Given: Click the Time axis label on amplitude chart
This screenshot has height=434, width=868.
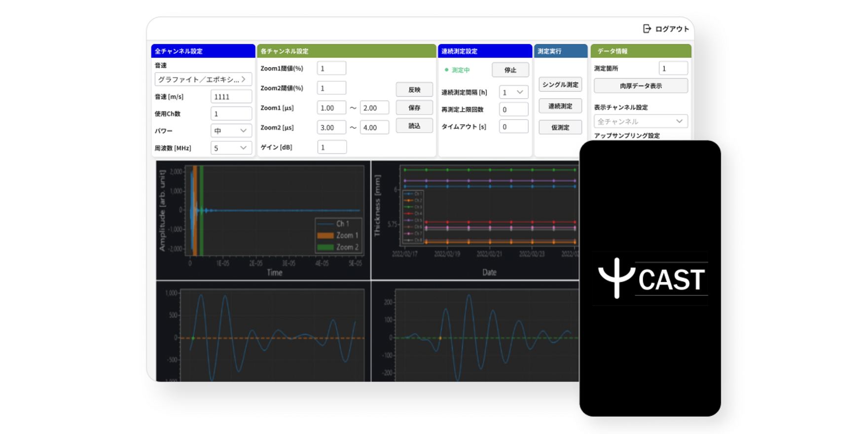Looking at the screenshot, I should pyautogui.click(x=275, y=273).
